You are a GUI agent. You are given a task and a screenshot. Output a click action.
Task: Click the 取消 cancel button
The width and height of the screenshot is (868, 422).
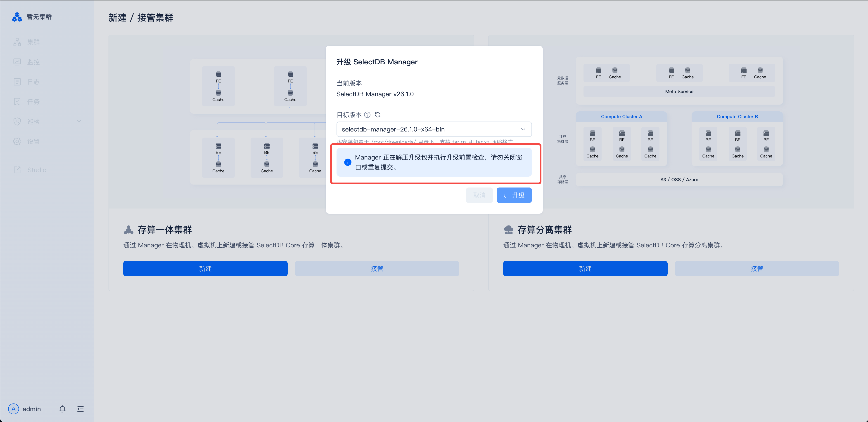click(x=479, y=195)
